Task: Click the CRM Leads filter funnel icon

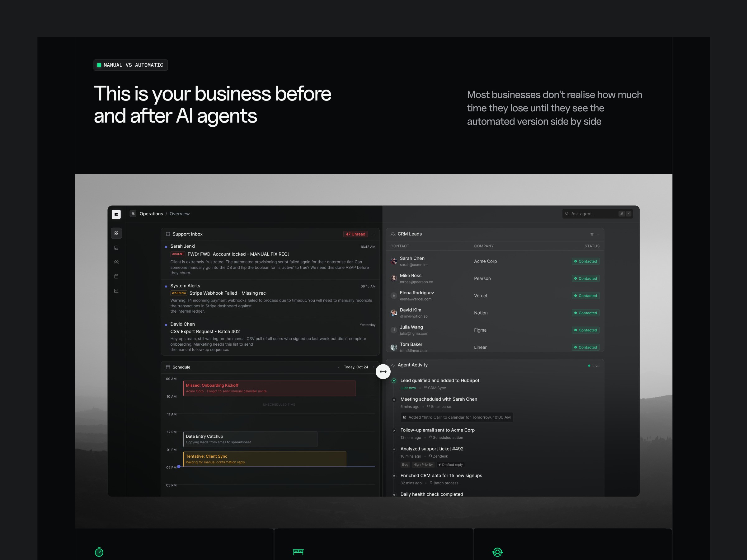Action: pos(592,235)
